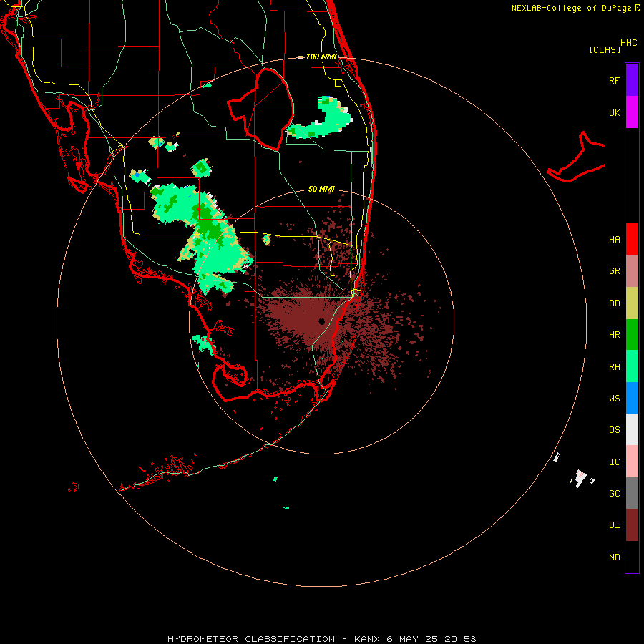The width and height of the screenshot is (644, 644).
Task: Click the 100 NMI range ring label
Action: 321,57
